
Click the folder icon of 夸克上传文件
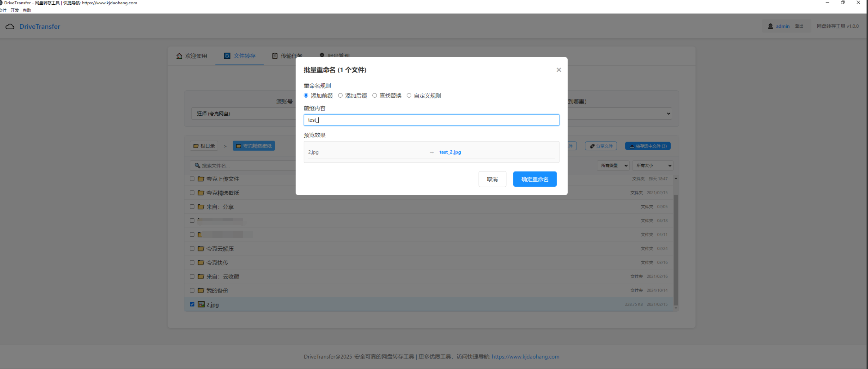(x=201, y=179)
